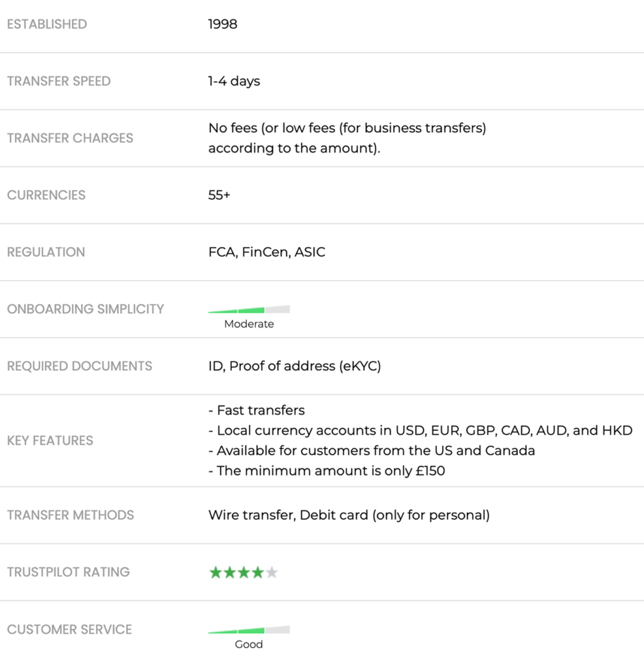Click the Customer Service rating bar
The height and width of the screenshot is (669, 644).
249,630
